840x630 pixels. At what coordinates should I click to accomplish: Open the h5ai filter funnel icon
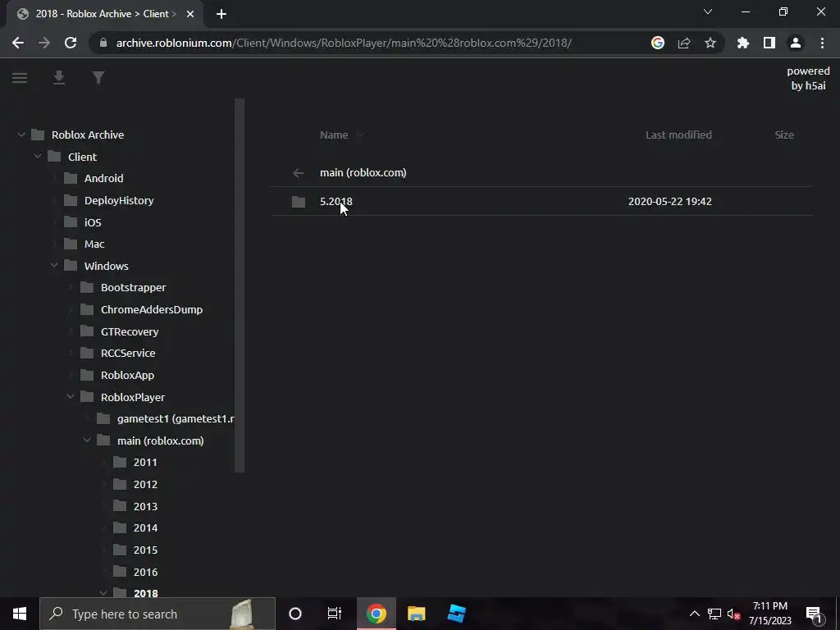(98, 78)
